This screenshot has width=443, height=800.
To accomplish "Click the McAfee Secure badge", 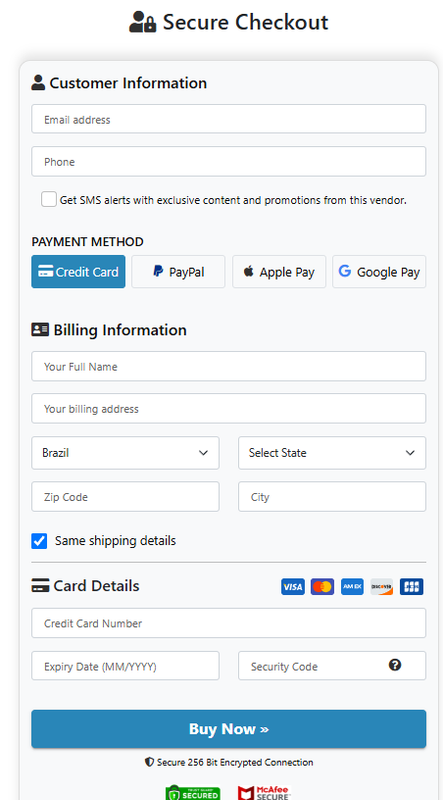I will (264, 793).
